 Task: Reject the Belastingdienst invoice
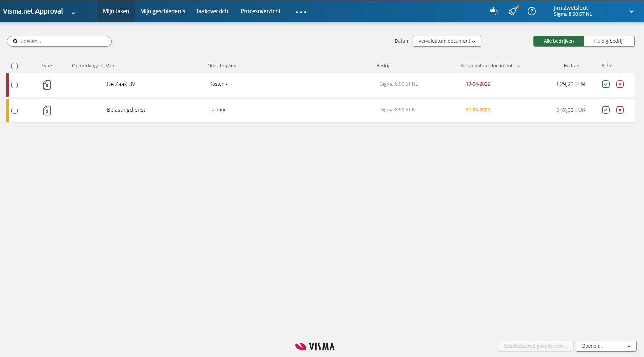(620, 110)
